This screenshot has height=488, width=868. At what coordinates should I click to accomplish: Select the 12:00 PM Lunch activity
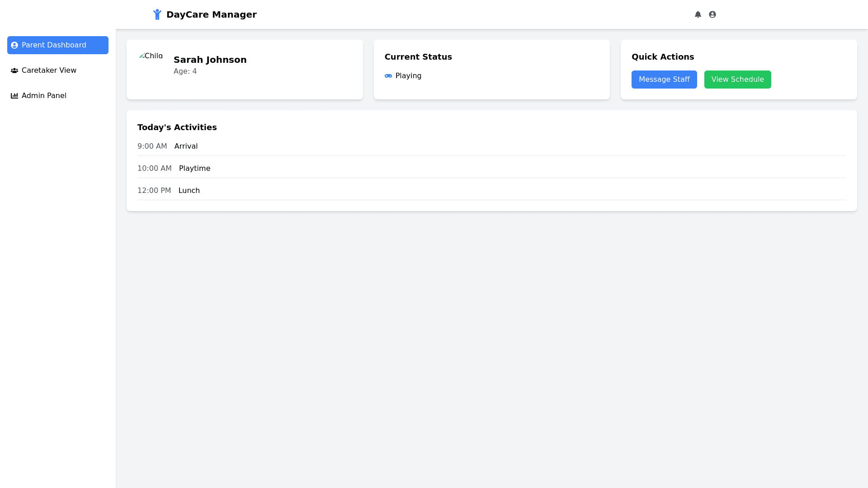[189, 191]
